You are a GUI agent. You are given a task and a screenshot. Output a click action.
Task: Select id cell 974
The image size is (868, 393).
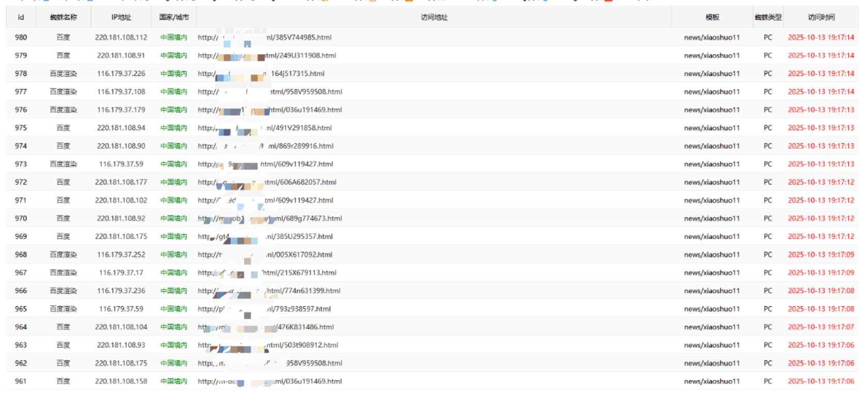(21, 146)
